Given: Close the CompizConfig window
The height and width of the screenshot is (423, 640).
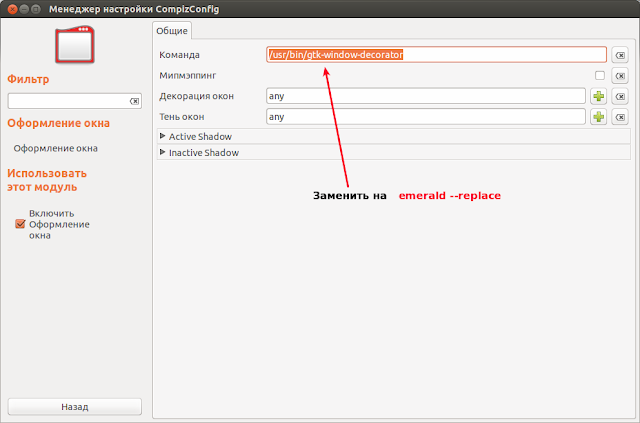Looking at the screenshot, I should [x=13, y=9].
